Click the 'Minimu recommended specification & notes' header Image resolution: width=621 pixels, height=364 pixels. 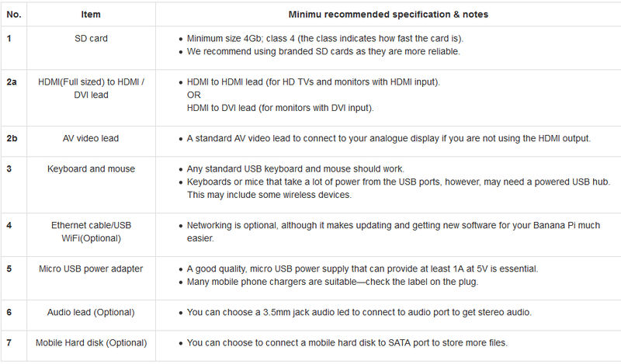tap(388, 15)
